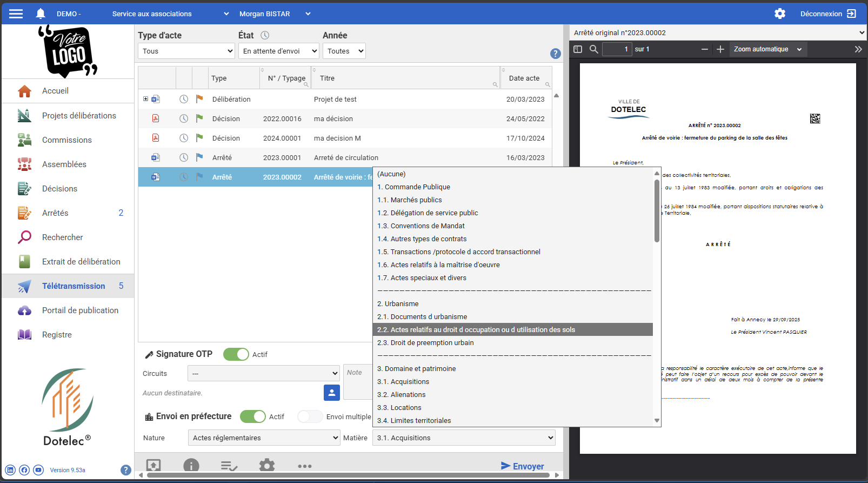Open the État filter dropdown
The image size is (868, 483).
(x=279, y=51)
